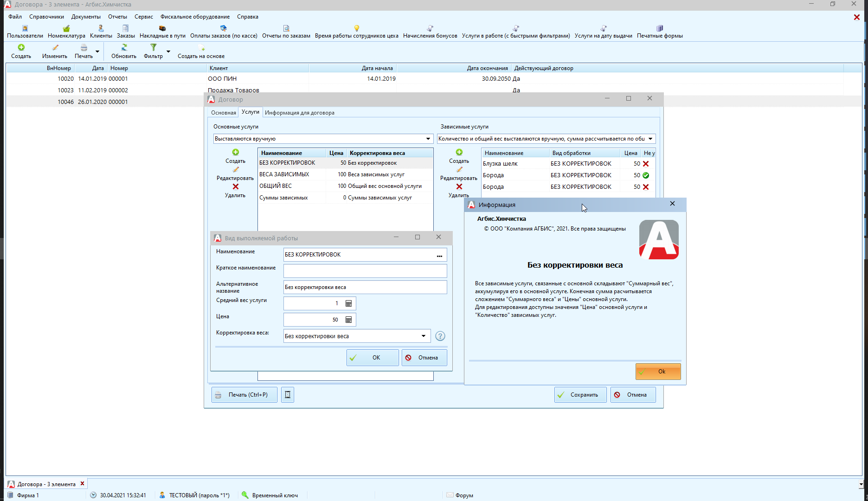Expand the Основные услуги mode dropdown
Viewport: 868px width, 501px height.
pos(428,139)
